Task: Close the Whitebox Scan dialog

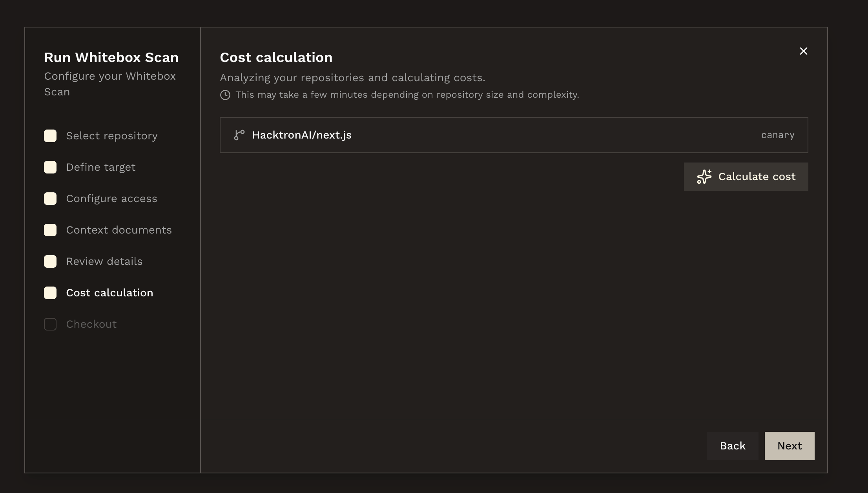Action: 803,51
